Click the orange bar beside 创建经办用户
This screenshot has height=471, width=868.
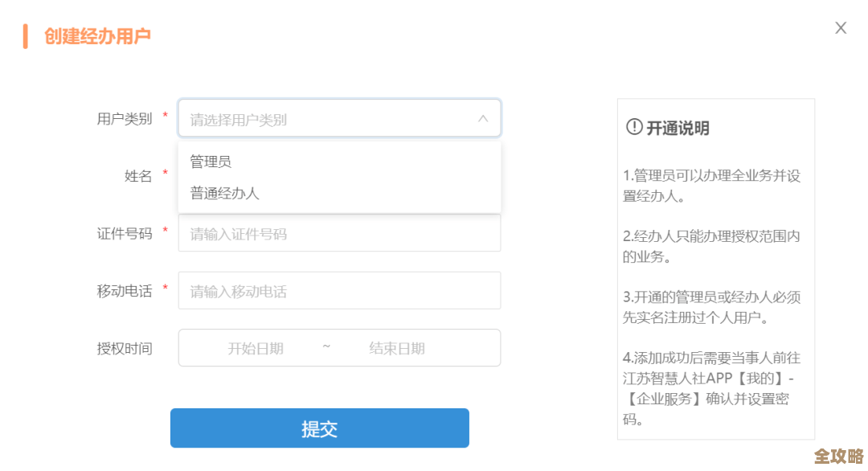click(27, 35)
